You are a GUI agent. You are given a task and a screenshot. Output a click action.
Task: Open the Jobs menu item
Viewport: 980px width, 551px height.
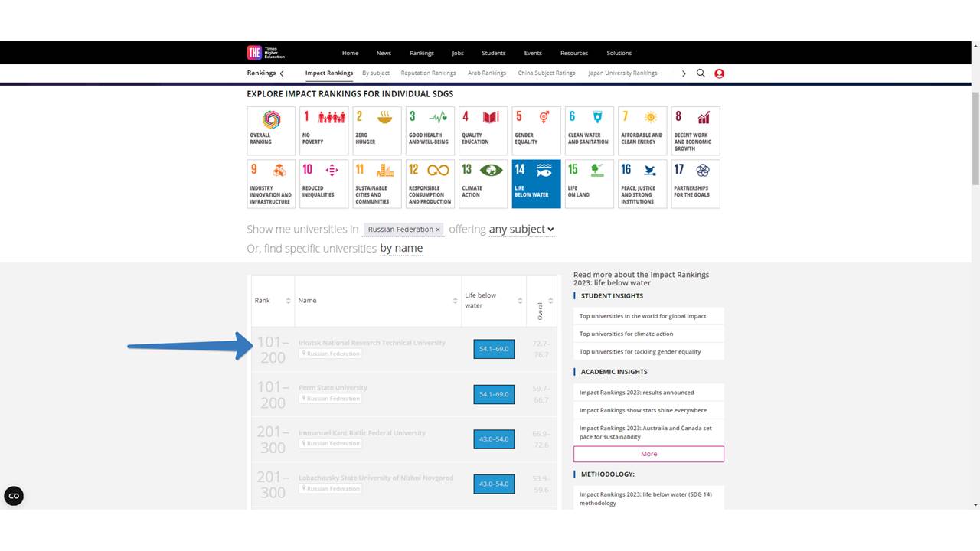(x=458, y=53)
